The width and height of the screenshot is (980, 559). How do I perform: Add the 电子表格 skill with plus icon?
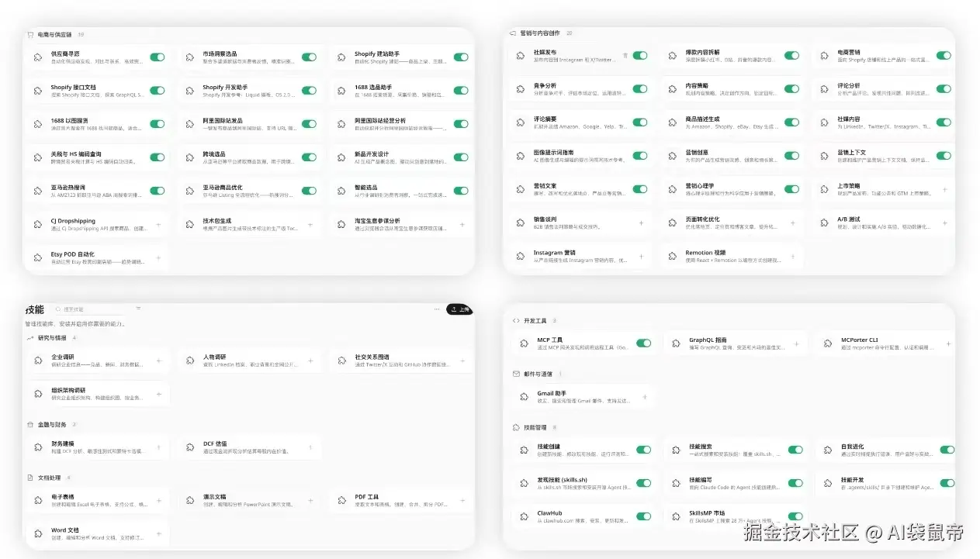[158, 500]
